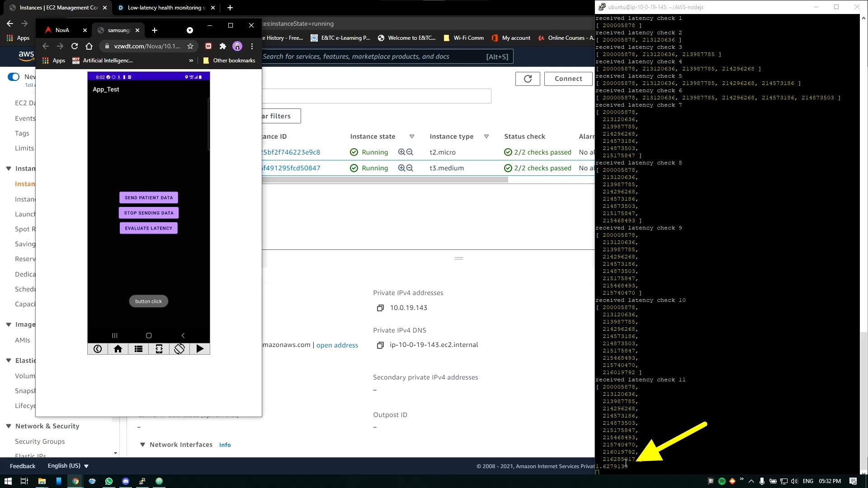The width and height of the screenshot is (868, 488).
Task: Click the remote device Home icon
Action: (118, 349)
